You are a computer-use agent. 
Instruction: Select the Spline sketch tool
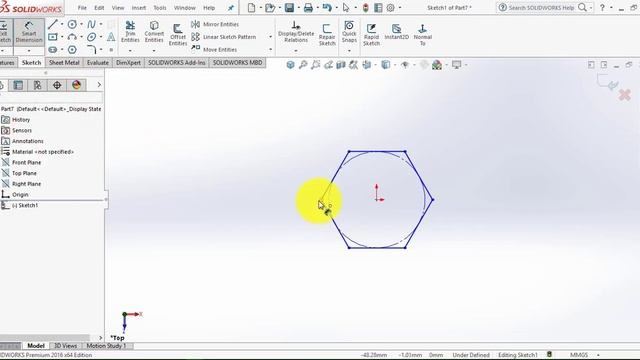point(91,24)
